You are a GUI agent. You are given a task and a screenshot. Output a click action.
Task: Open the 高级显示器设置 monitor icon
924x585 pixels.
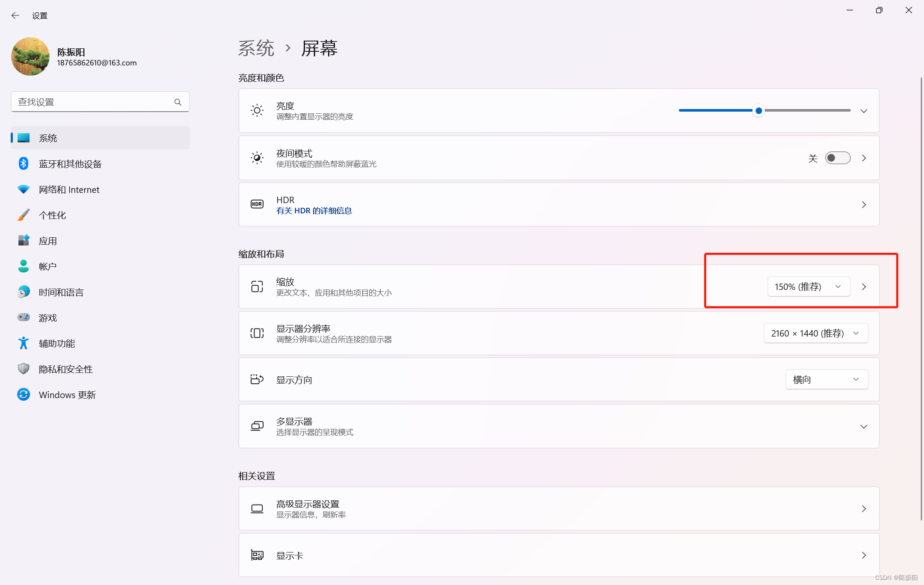coord(257,508)
